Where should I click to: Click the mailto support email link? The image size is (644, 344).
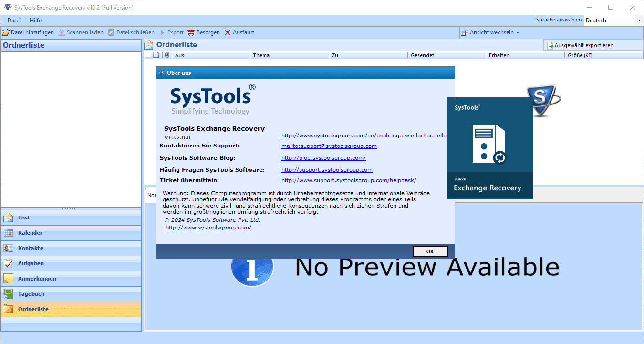tap(329, 146)
